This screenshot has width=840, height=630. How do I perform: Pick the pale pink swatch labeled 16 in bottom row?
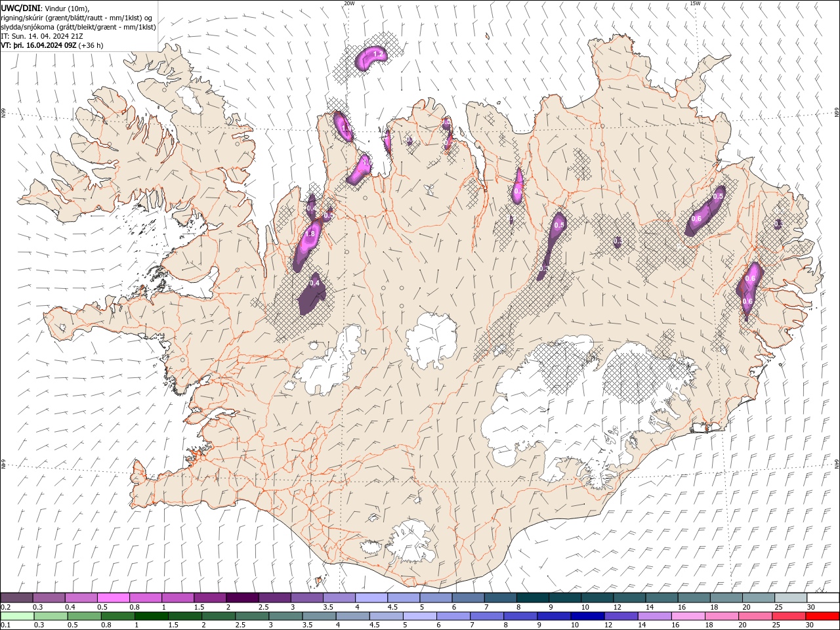pos(687,616)
